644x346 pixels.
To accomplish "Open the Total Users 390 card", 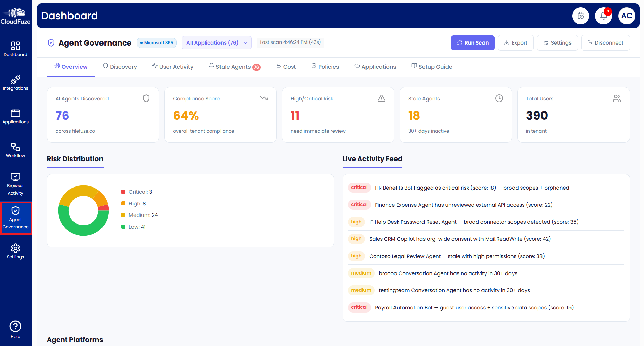I will pyautogui.click(x=573, y=115).
